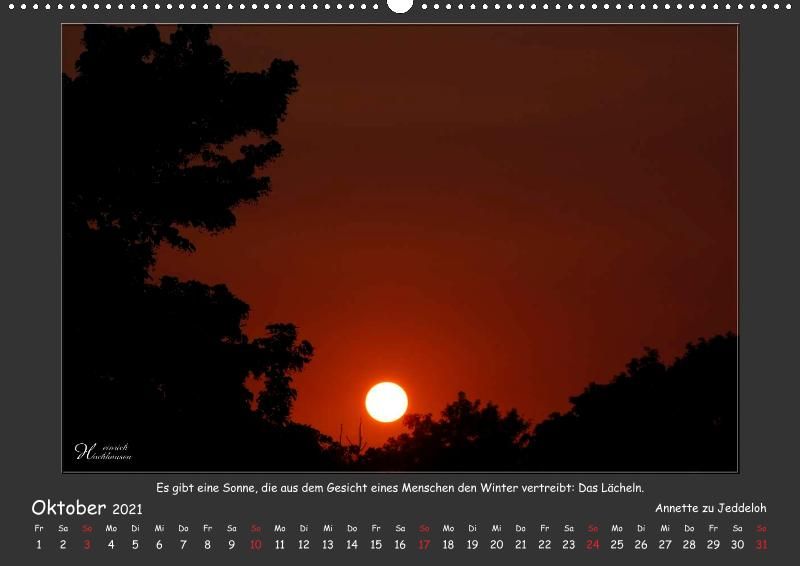Select date 5 in the calendar row
Viewport: 800px width, 566px height.
tap(135, 545)
